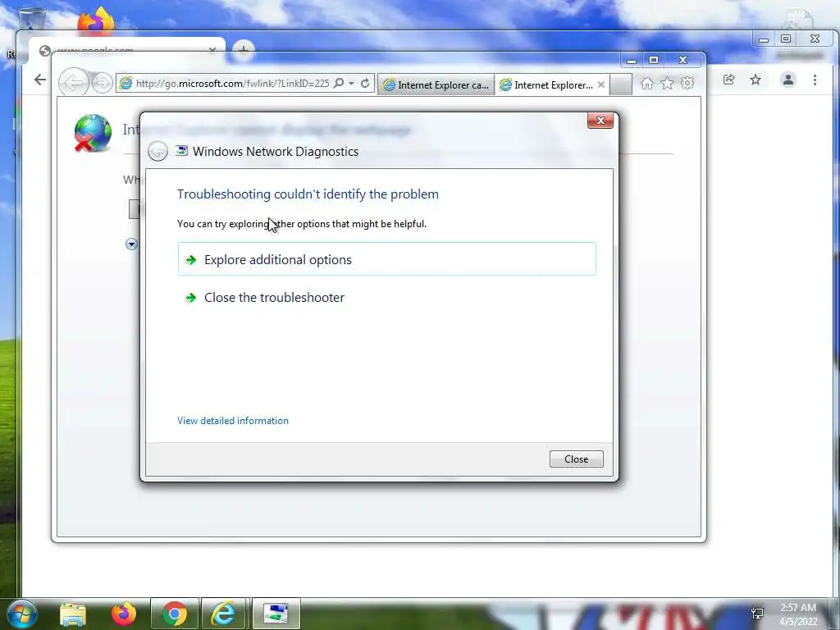Open Windows Explorer from taskbar
The height and width of the screenshot is (630, 840).
click(73, 614)
